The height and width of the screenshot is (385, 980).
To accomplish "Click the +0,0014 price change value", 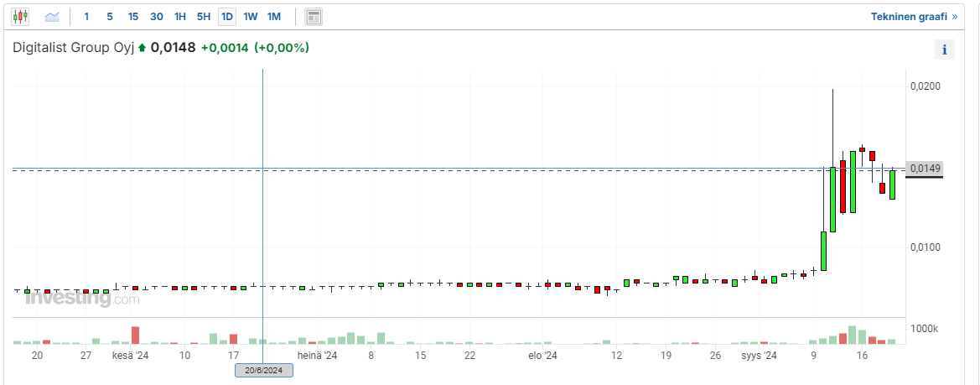I will [x=225, y=48].
